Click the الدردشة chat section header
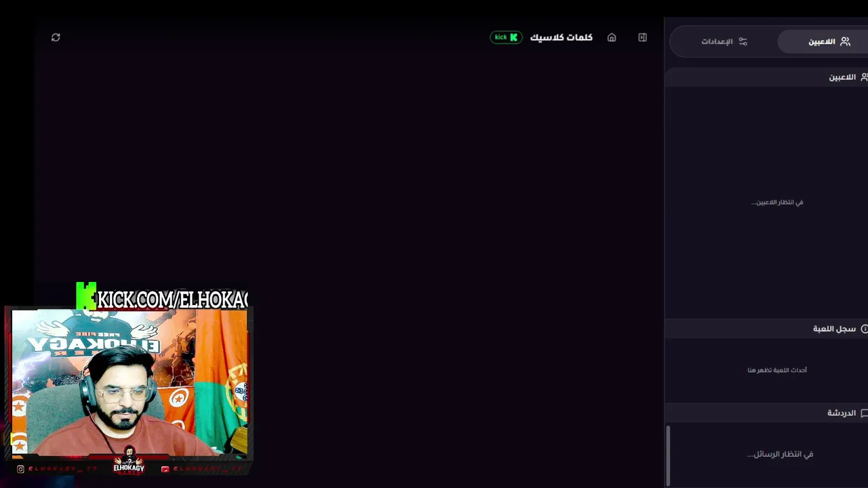868x488 pixels. [766, 413]
